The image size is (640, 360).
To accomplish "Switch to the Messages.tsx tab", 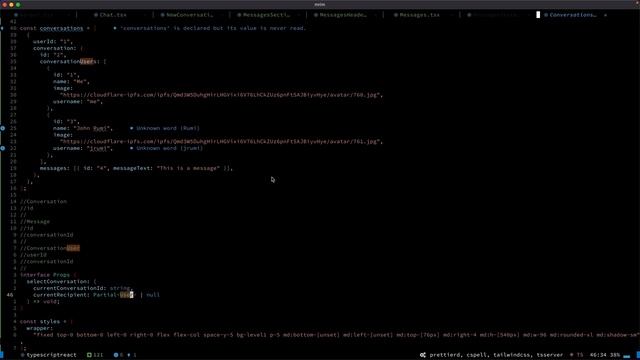I will pyautogui.click(x=420, y=15).
